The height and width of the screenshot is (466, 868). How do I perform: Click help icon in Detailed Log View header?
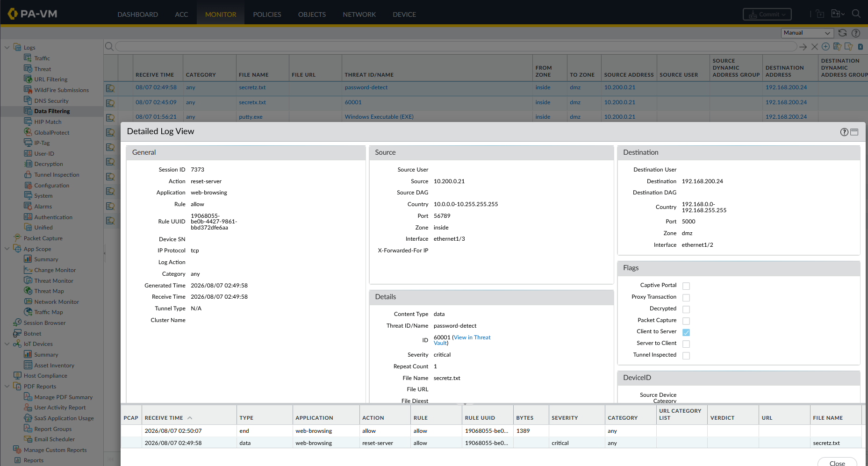[x=844, y=132]
